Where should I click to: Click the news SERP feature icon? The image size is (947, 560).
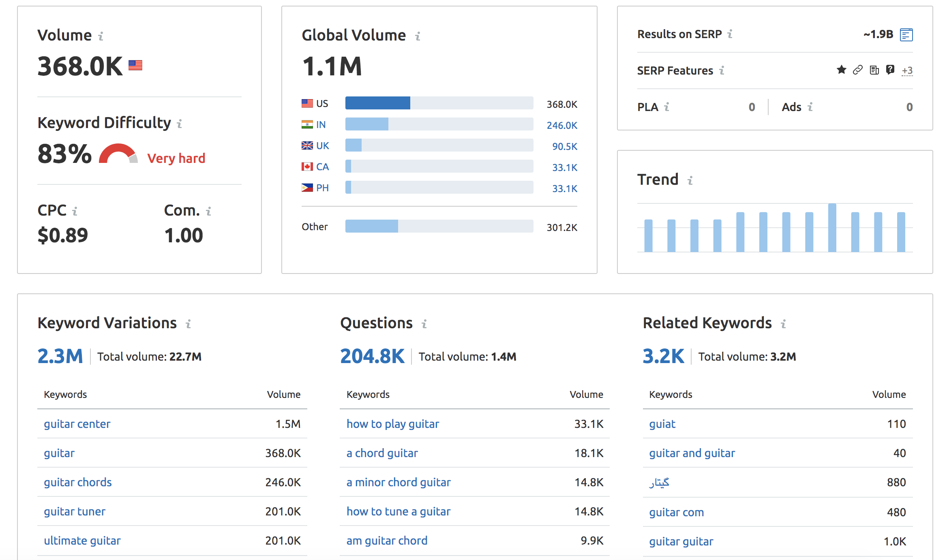874,70
